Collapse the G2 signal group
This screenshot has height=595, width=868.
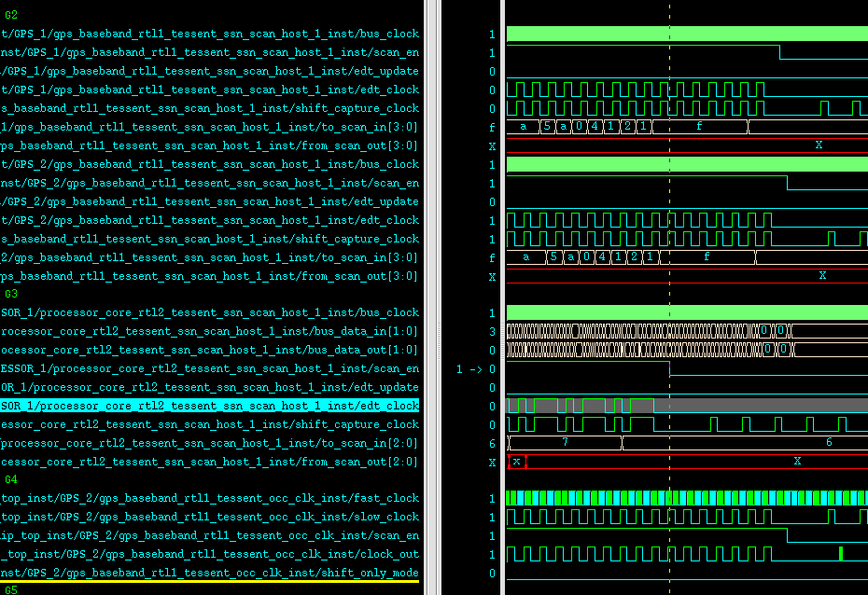pos(11,15)
